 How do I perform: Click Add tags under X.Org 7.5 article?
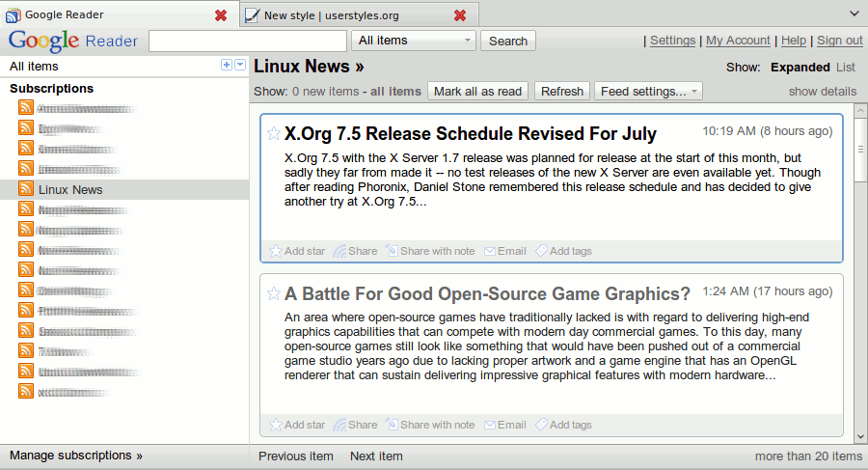tap(563, 251)
